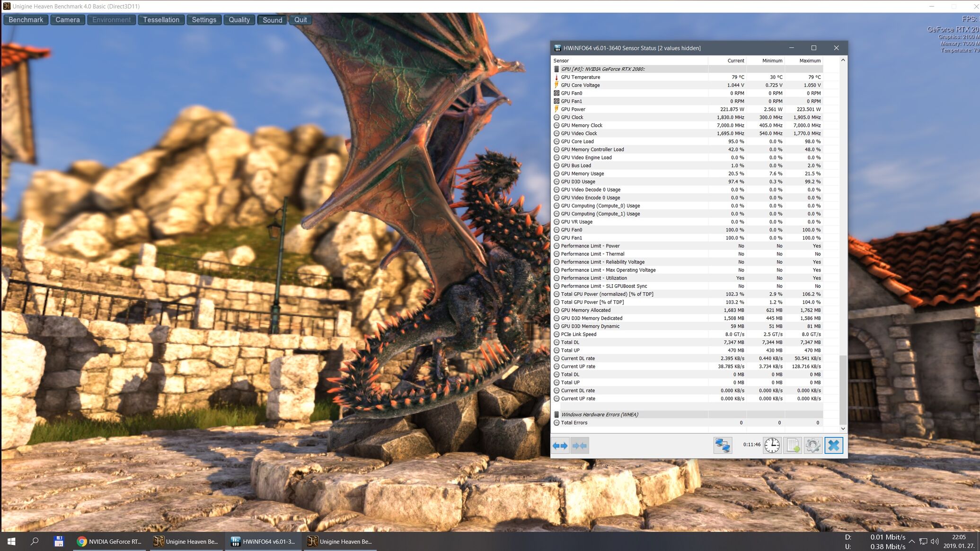
Task: Click the GPU Core Voltage lightning icon
Action: (556, 85)
